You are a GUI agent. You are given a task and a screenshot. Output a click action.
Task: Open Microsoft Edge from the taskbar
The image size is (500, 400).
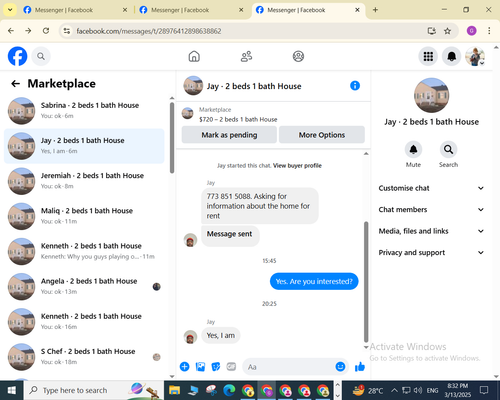click(x=229, y=390)
